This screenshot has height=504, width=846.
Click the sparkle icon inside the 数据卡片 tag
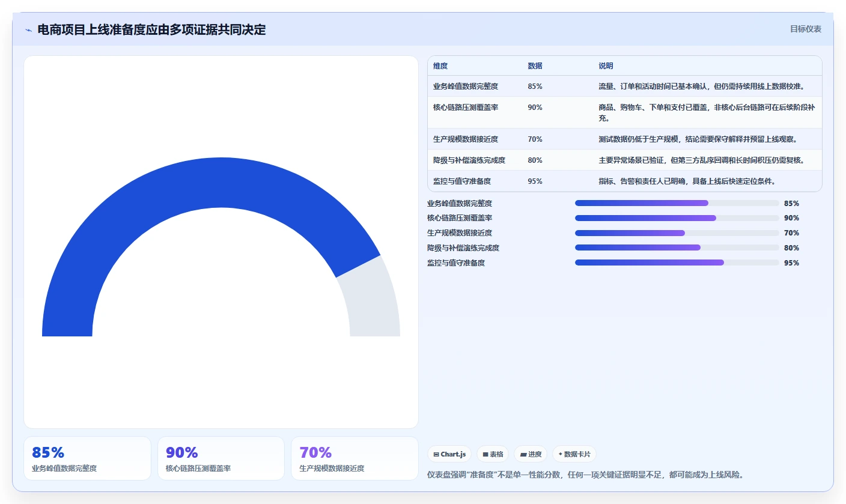point(561,454)
